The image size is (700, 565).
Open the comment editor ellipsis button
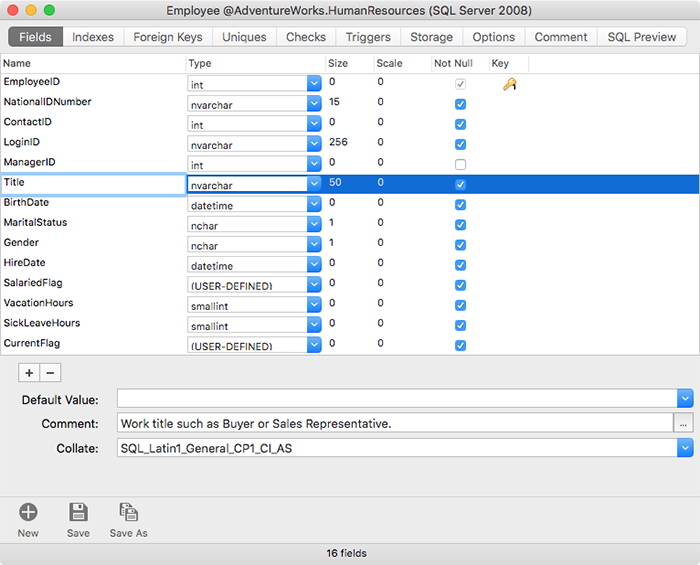coord(683,423)
